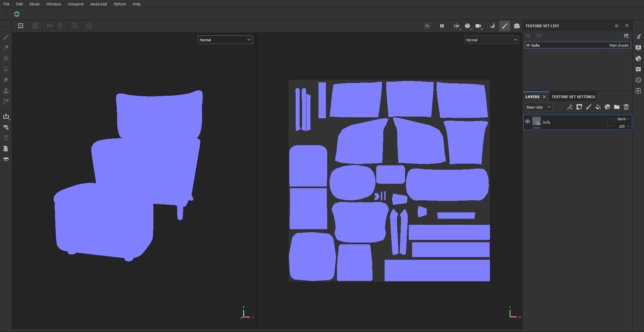The image size is (644, 332).
Task: Click the document refresh icon in left toolbar
Action: [x=6, y=149]
